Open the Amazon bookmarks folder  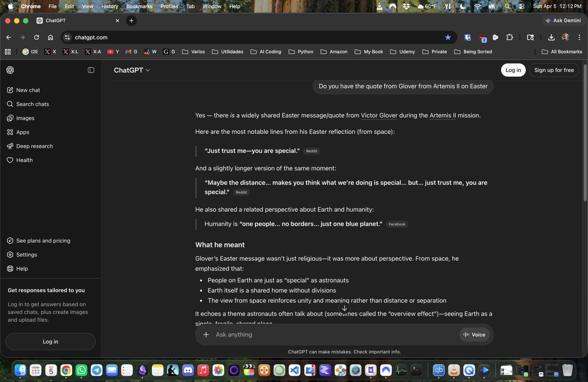[334, 51]
